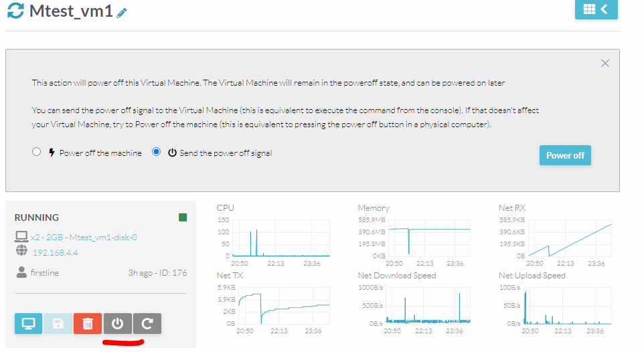644x352 pixels.
Task: Close the power off confirmation panel
Action: coord(605,64)
